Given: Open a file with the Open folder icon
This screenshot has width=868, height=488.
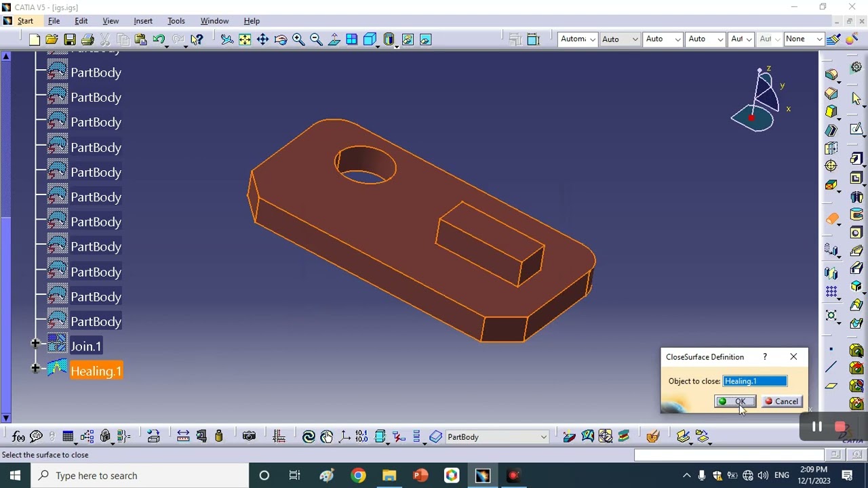Looking at the screenshot, I should [52, 39].
